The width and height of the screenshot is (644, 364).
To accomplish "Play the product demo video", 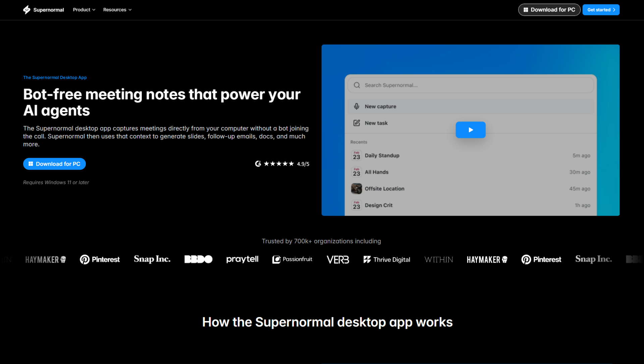I will pyautogui.click(x=470, y=130).
